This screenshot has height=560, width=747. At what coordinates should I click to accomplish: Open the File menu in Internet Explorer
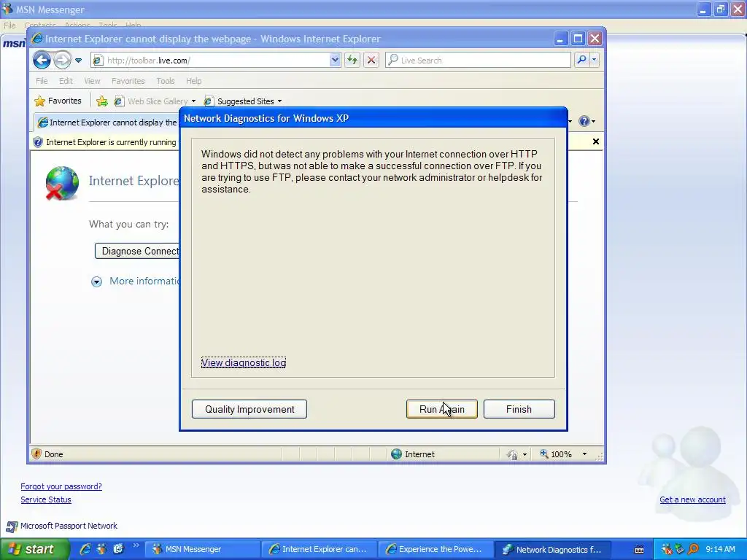tap(42, 81)
